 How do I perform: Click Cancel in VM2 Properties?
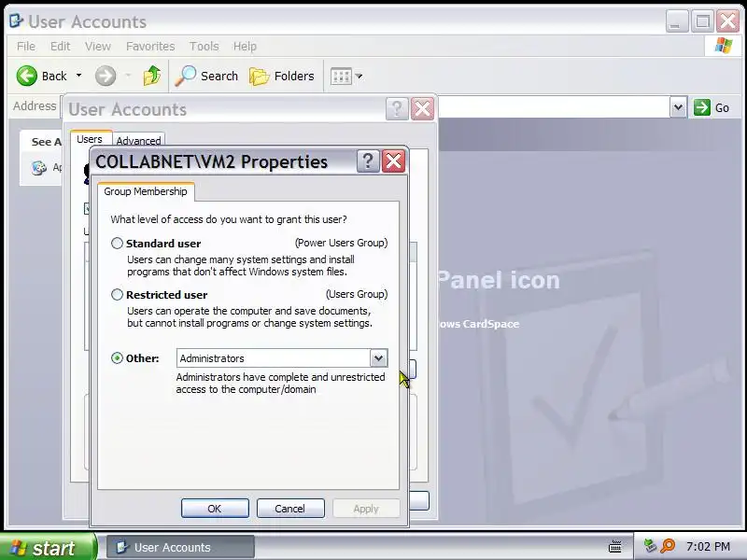290,509
